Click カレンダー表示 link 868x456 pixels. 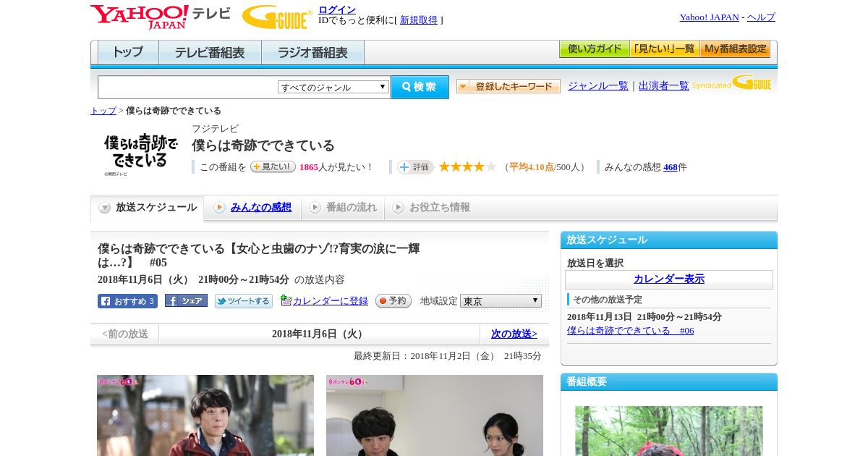[669, 279]
